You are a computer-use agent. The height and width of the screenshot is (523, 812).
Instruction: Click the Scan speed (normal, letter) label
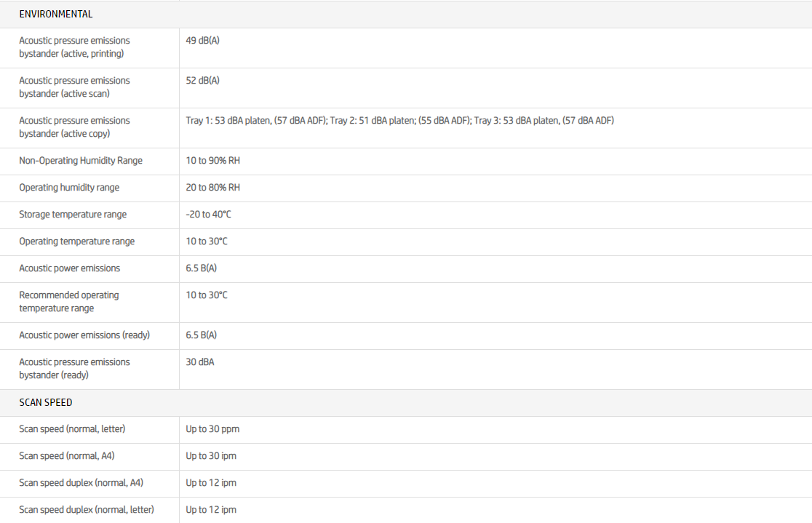click(x=72, y=429)
